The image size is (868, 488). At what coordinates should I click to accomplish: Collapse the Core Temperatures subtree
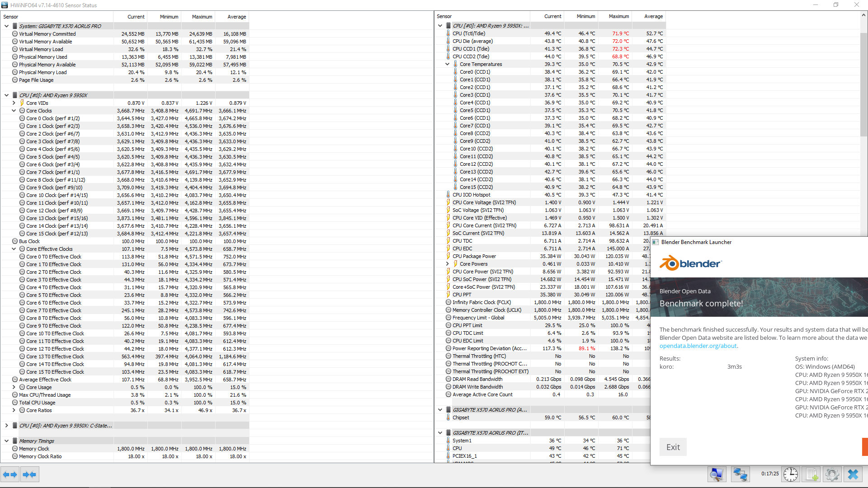coord(448,64)
